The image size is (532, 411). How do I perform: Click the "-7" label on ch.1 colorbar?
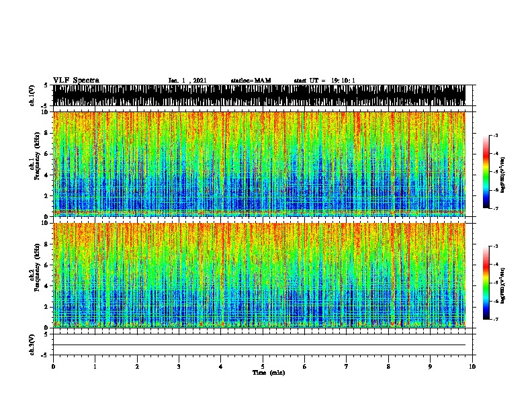pos(496,208)
